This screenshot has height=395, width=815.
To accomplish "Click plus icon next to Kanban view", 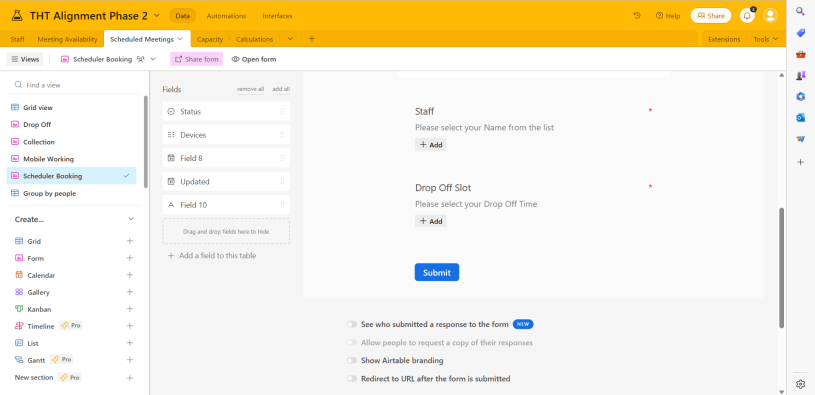I will [130, 309].
